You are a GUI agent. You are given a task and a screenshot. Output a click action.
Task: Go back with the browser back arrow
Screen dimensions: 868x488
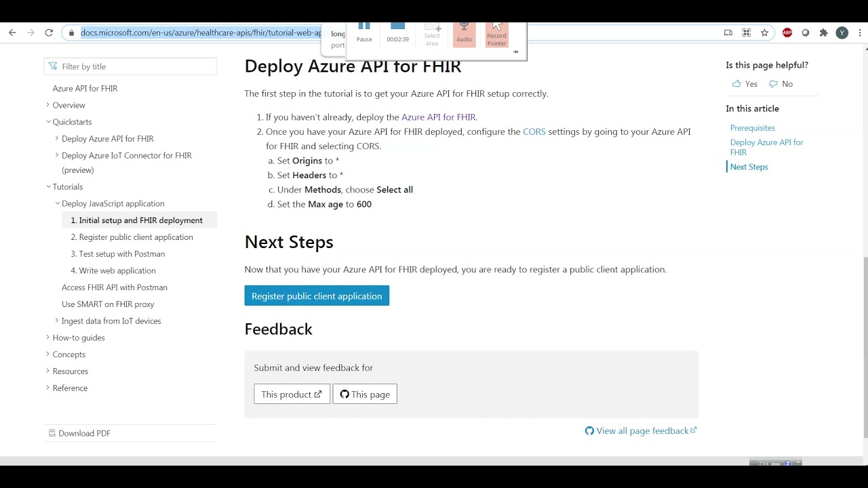[12, 33]
